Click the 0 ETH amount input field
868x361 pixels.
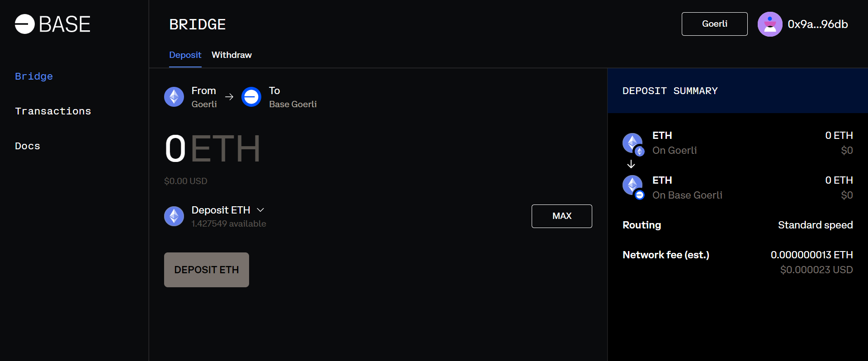coord(212,149)
